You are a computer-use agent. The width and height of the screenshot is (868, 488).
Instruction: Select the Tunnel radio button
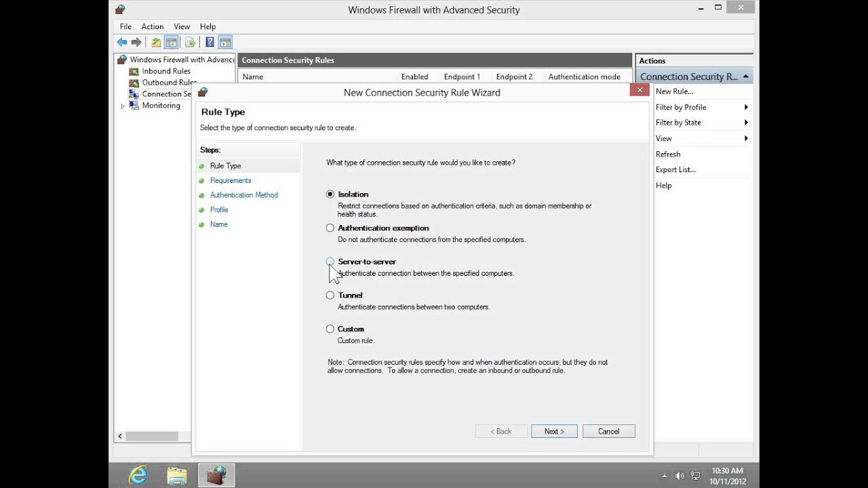(x=330, y=296)
